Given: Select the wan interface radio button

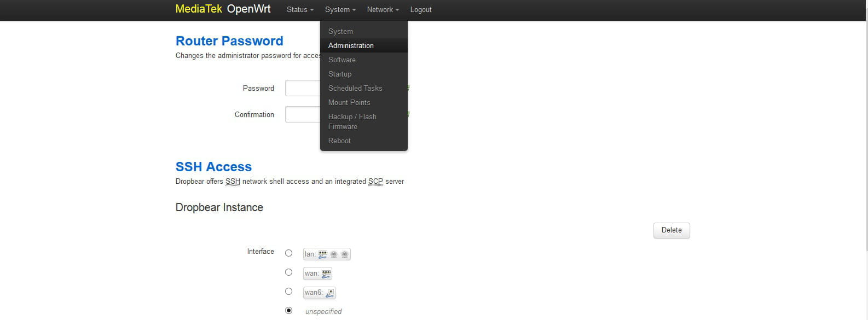Looking at the screenshot, I should pyautogui.click(x=288, y=272).
